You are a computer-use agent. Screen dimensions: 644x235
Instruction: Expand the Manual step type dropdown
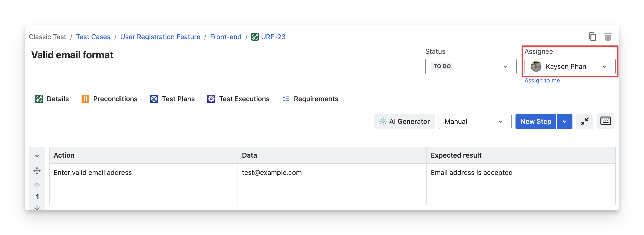475,121
